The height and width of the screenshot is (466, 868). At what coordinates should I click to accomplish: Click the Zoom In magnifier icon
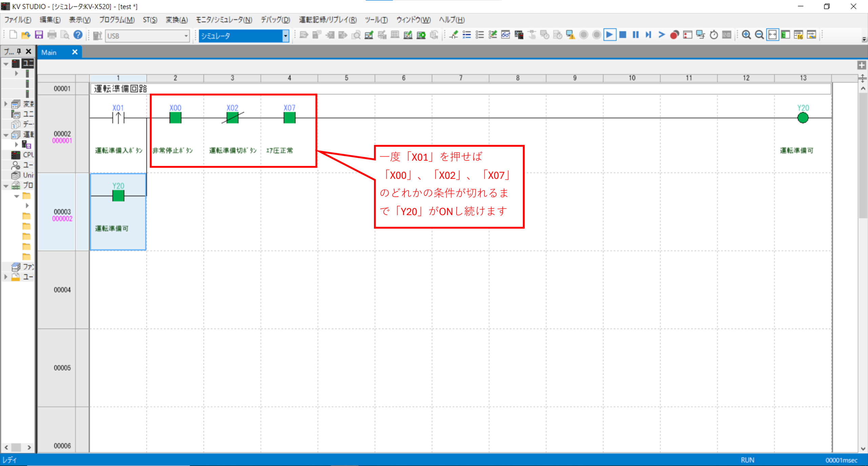[x=746, y=35]
